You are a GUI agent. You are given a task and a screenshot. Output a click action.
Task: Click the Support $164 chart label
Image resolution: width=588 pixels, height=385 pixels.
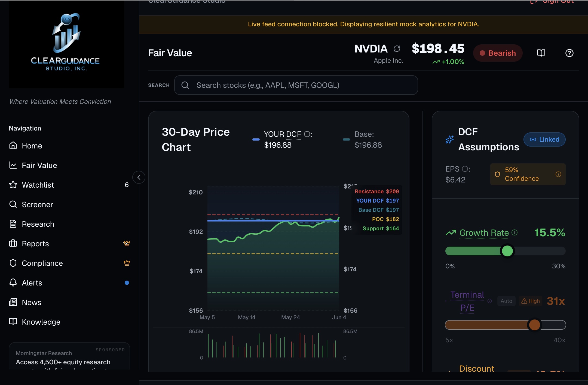click(x=381, y=228)
